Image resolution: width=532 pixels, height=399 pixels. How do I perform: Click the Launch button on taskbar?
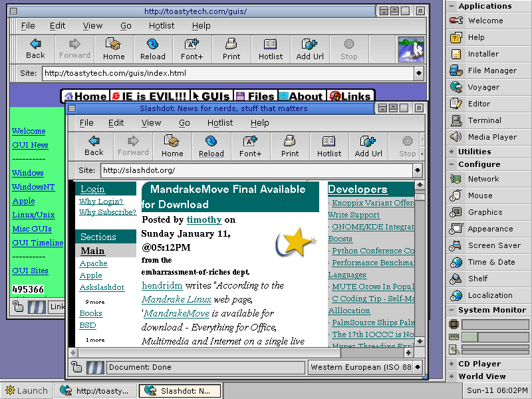[27, 391]
